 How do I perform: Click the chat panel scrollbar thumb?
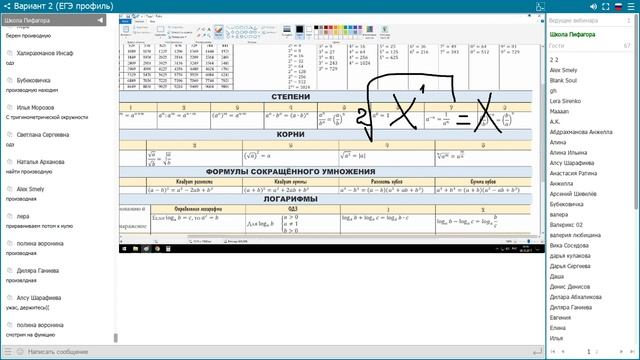pos(116,338)
